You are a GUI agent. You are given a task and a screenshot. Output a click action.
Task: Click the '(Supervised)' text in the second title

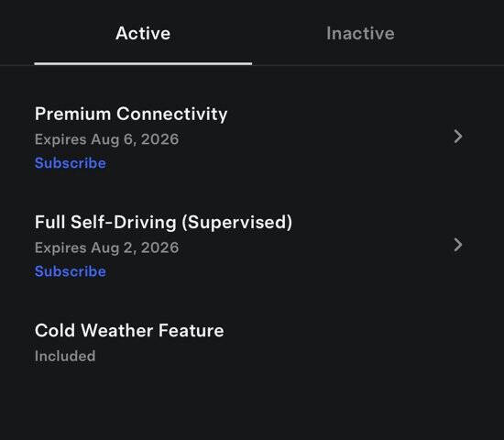pos(237,222)
